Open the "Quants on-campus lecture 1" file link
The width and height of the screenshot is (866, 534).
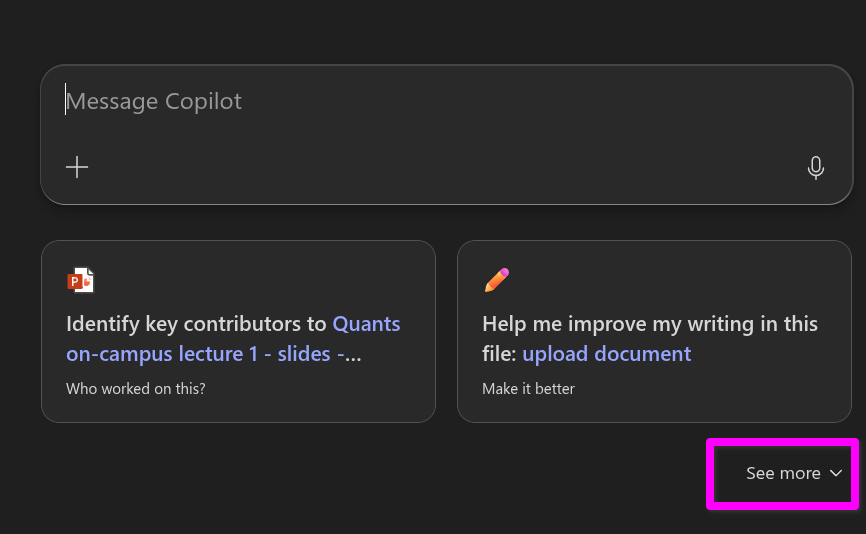[x=366, y=324]
